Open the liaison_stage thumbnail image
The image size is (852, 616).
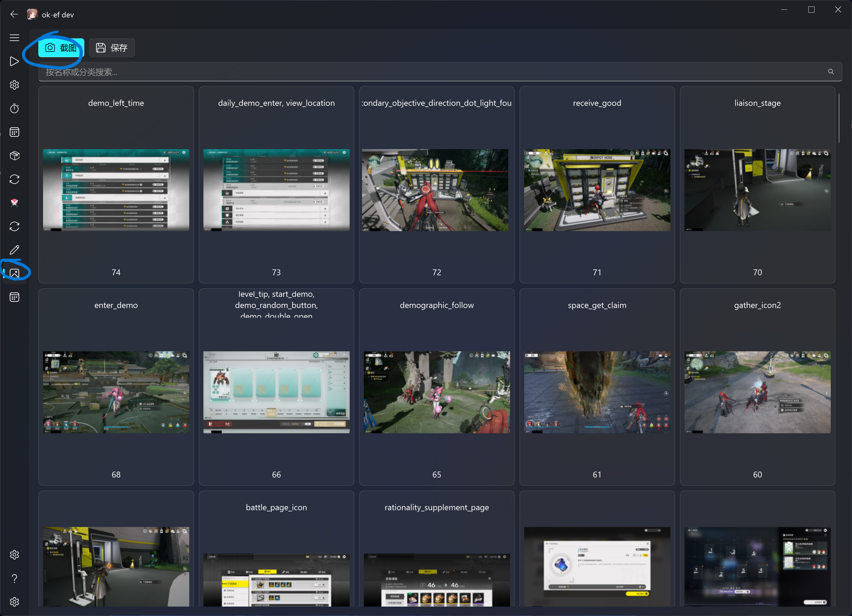[757, 190]
